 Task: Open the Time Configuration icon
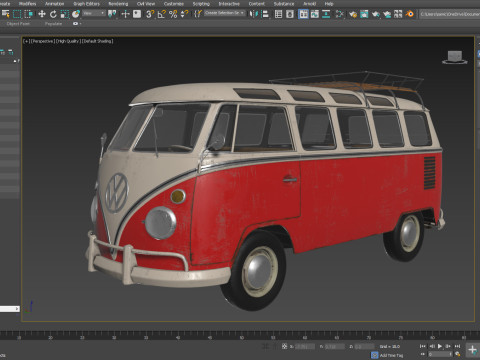point(458,354)
